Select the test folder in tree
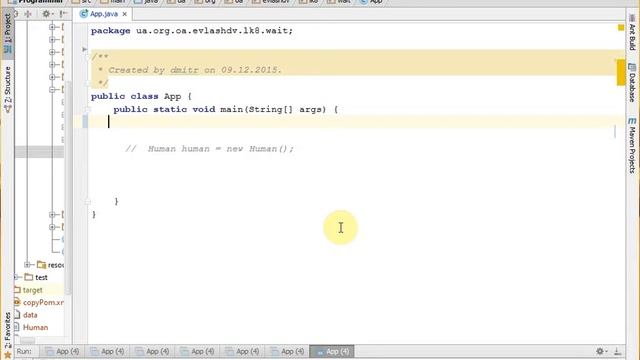 tap(41, 277)
